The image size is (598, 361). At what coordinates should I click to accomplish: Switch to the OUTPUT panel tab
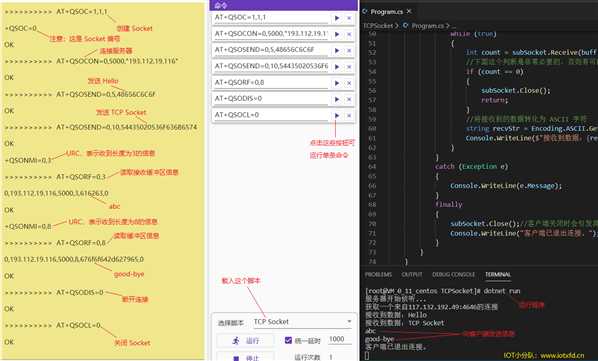(x=412, y=274)
